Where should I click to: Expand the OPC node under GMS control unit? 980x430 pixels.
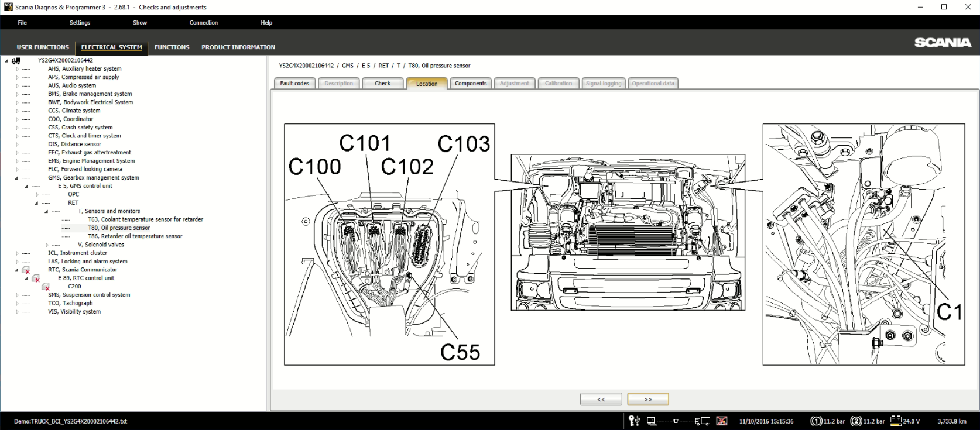click(x=37, y=195)
